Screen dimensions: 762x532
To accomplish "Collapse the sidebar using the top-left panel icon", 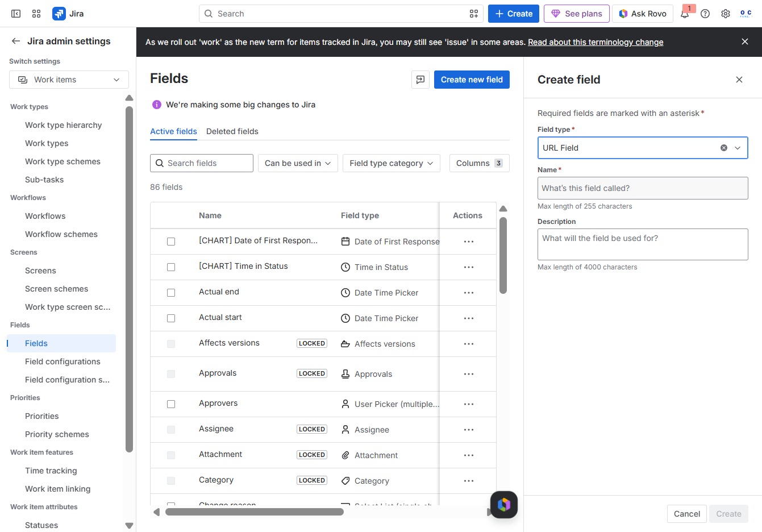I will 16,14.
